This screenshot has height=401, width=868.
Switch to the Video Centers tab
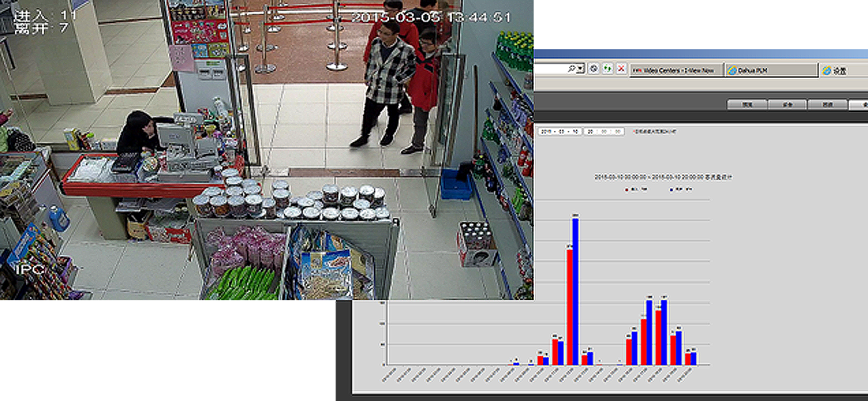click(676, 70)
